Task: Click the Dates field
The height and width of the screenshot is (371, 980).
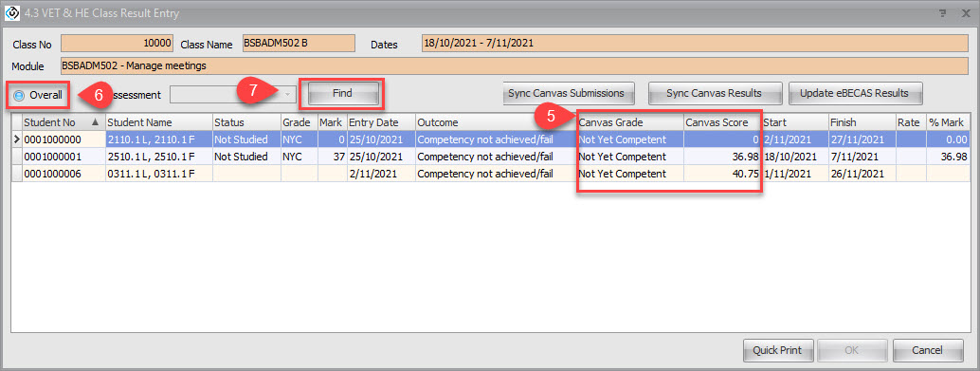Action: pyautogui.click(x=695, y=44)
